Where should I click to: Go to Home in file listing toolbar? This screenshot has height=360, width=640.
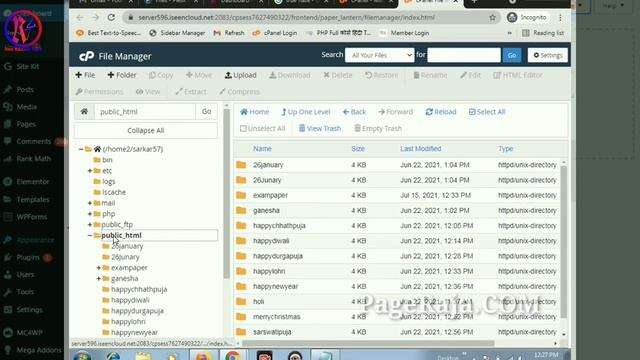[x=255, y=112]
